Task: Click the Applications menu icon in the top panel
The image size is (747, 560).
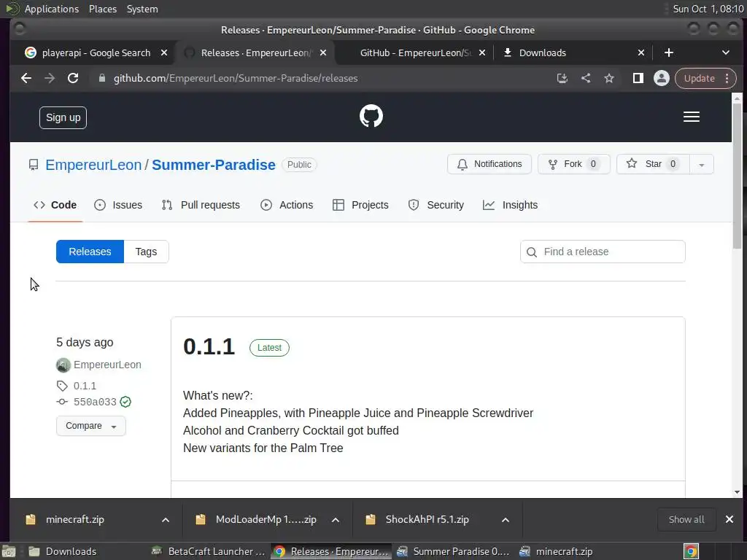Action: [12, 9]
